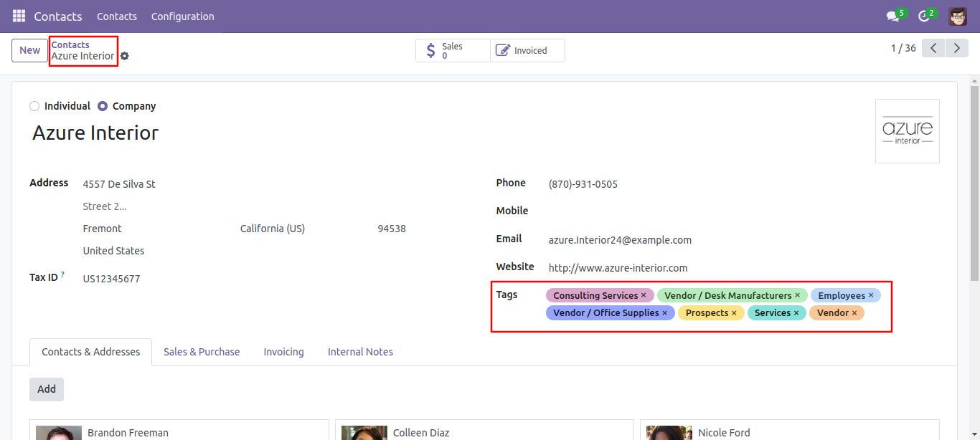Switch to the Contacts & Addresses tab
This screenshot has width=980, height=440.
(91, 352)
